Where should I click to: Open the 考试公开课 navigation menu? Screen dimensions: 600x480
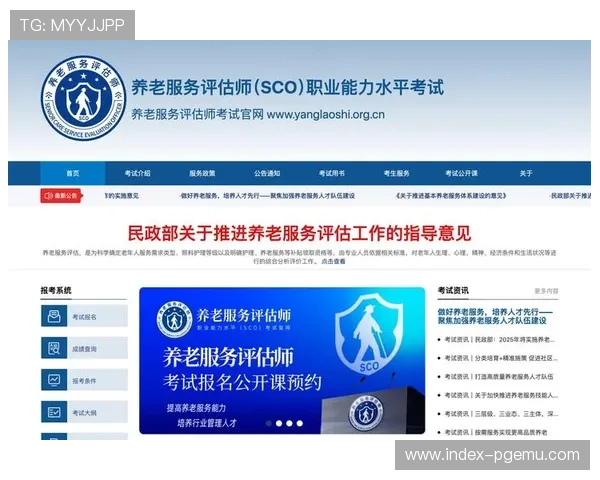pos(461,173)
